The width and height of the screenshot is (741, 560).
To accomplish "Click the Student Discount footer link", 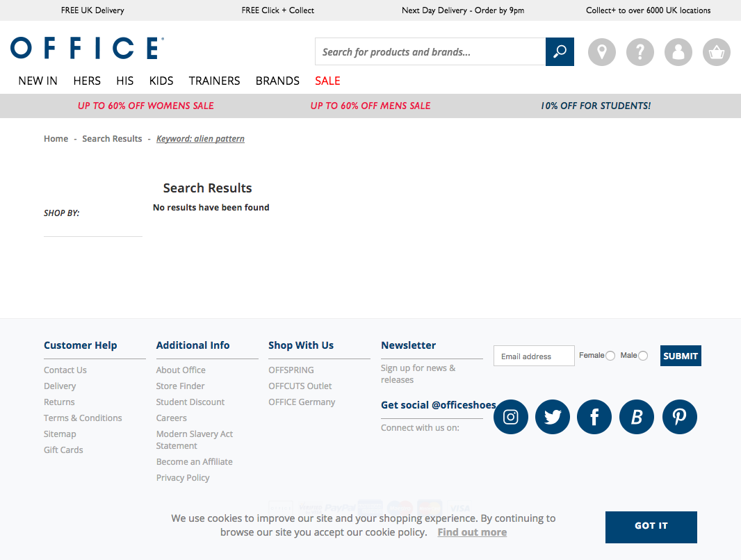I will (x=190, y=402).
